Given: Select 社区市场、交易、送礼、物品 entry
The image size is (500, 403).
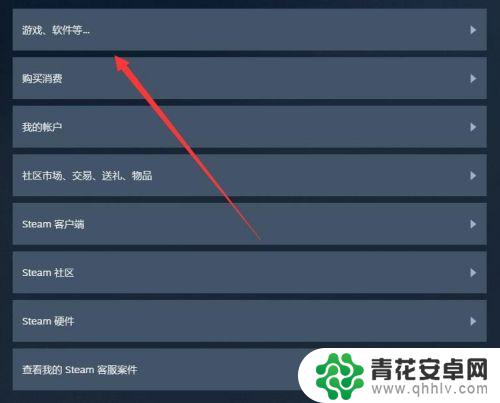Looking at the screenshot, I should coord(250,176).
